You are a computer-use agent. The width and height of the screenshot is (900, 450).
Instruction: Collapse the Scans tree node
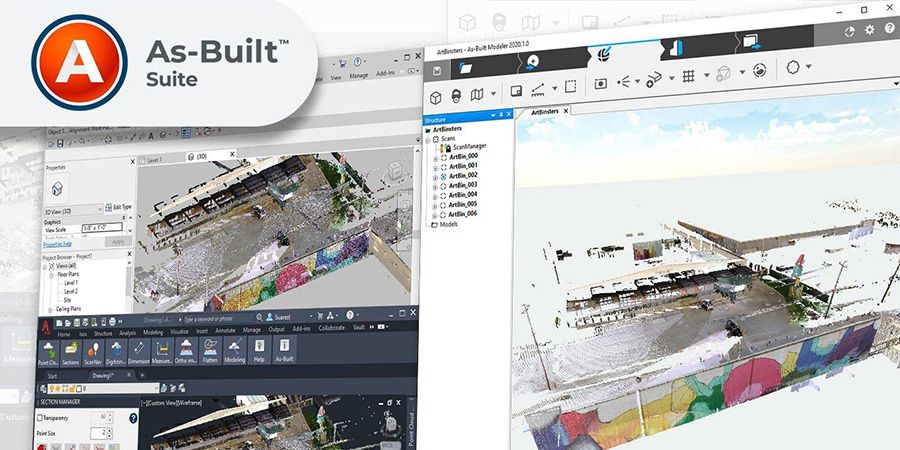coord(427,138)
